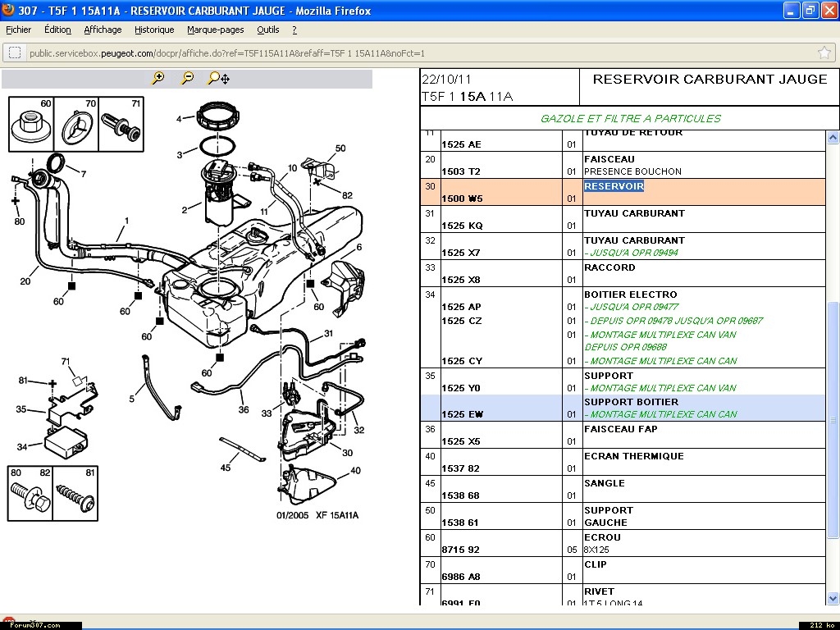Click the zoom in magnifier icon
Image resolution: width=840 pixels, height=630 pixels.
158,78
